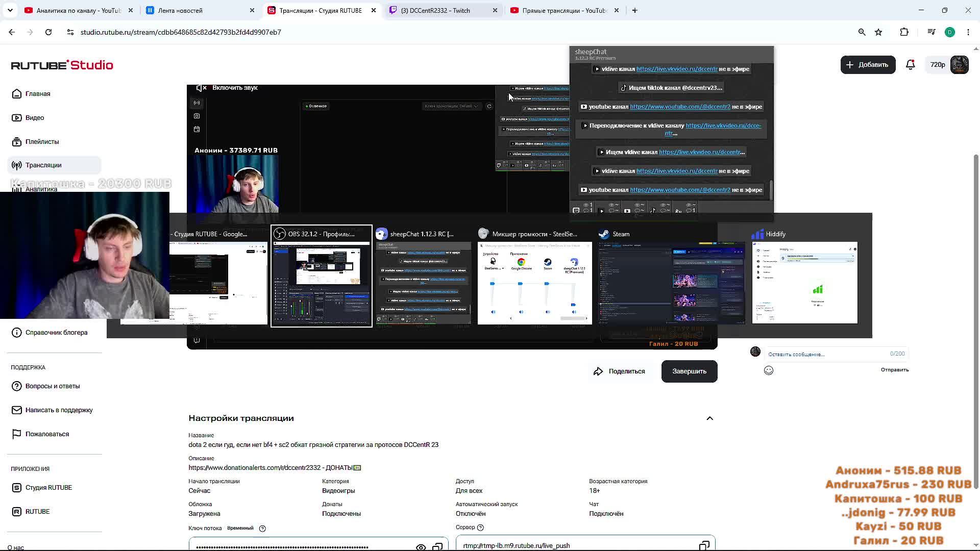Open Видео in the sidebar
This screenshot has height=551, width=980.
(54, 118)
